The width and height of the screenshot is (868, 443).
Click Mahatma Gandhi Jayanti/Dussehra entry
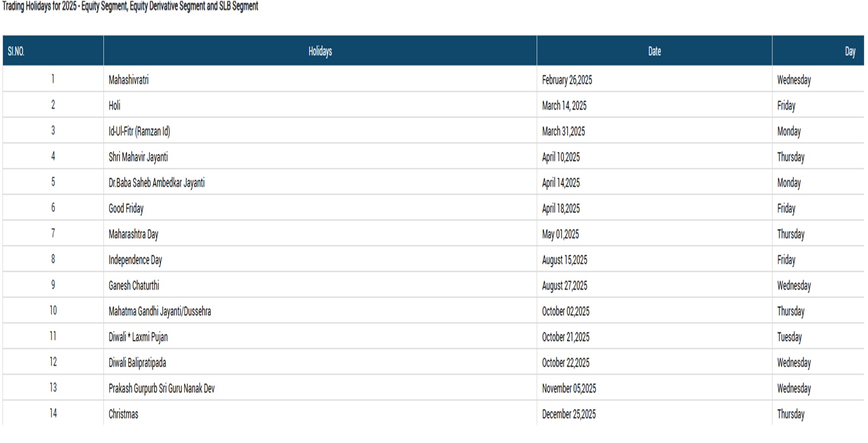tap(160, 311)
